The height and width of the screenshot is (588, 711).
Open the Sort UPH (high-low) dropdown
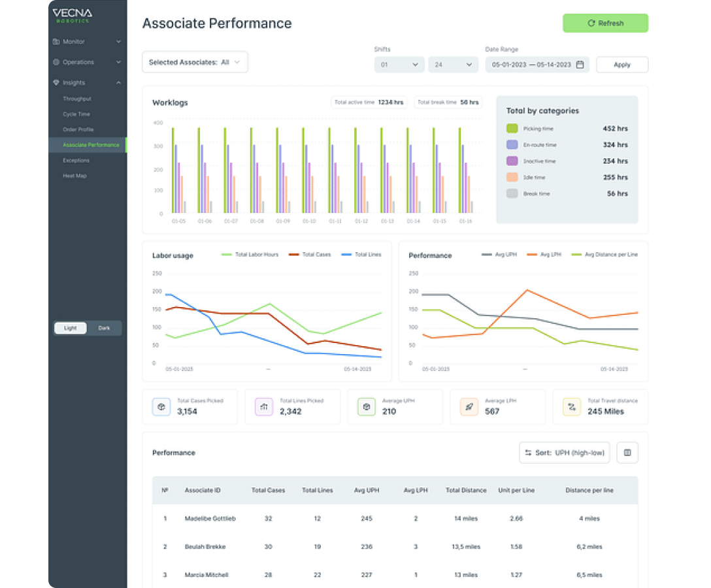coord(565,453)
